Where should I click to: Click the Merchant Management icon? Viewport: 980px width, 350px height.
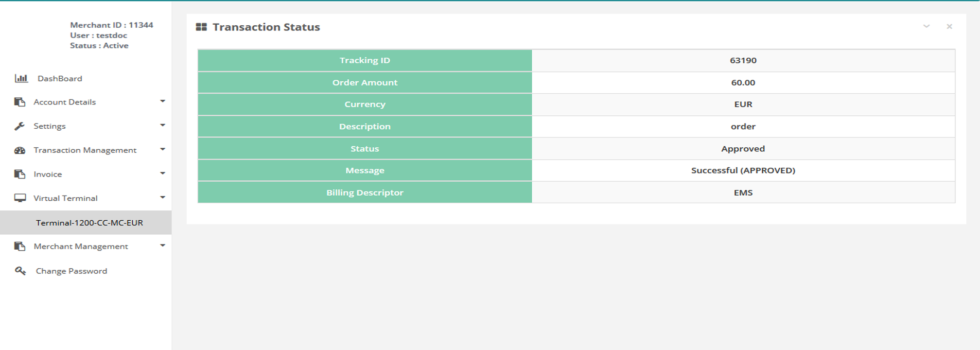pos(20,246)
